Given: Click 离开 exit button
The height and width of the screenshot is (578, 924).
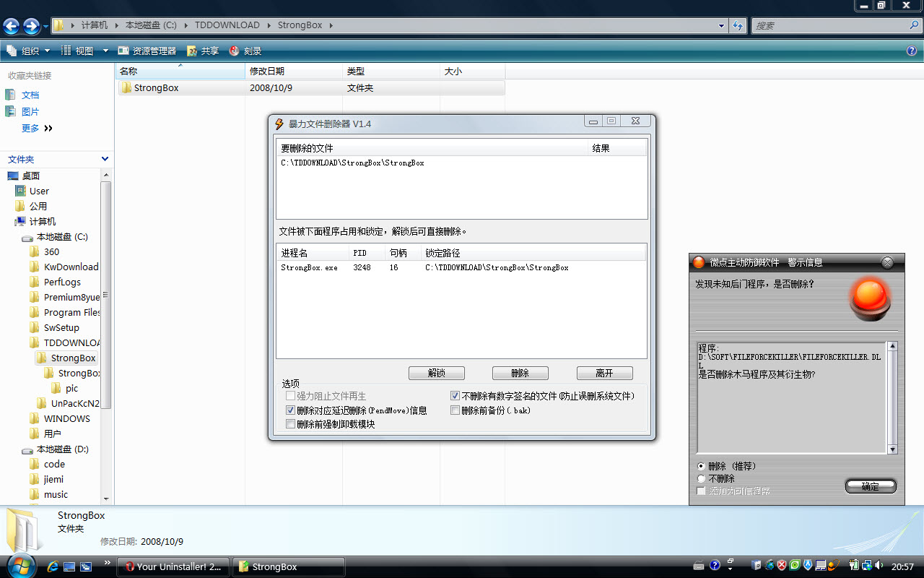Looking at the screenshot, I should (x=604, y=373).
